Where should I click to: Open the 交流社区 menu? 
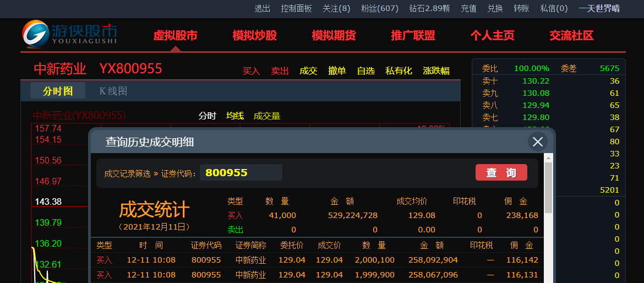point(572,36)
